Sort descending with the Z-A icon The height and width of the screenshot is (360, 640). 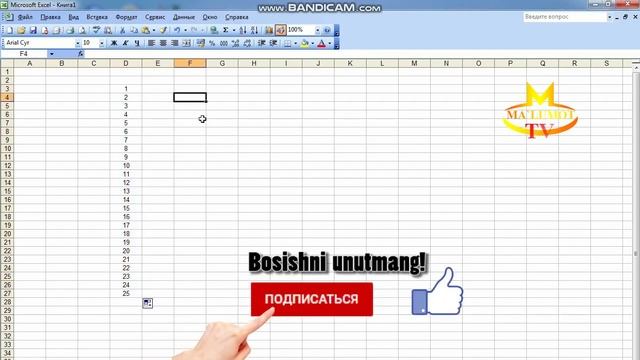(254, 30)
